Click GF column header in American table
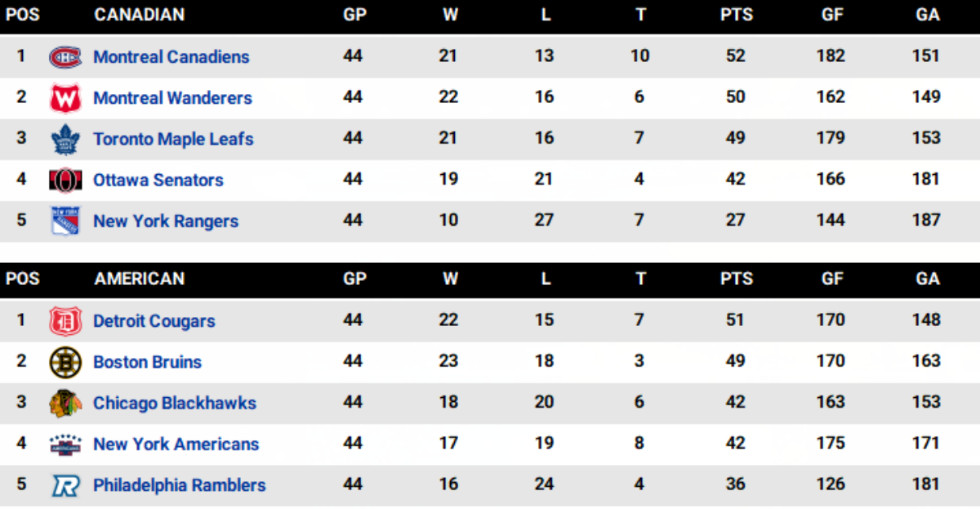 pos(832,279)
